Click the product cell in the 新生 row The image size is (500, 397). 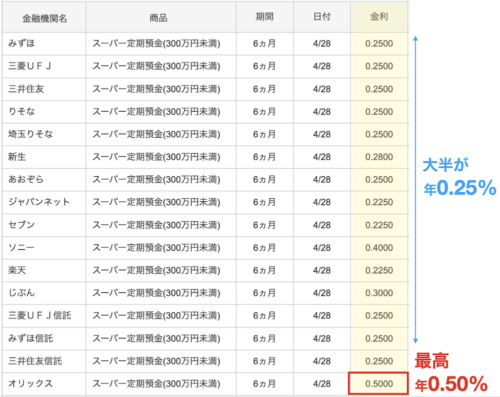tap(161, 157)
